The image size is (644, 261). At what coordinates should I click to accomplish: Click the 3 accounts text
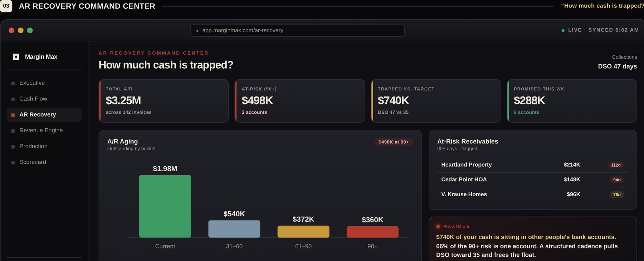coord(254,112)
